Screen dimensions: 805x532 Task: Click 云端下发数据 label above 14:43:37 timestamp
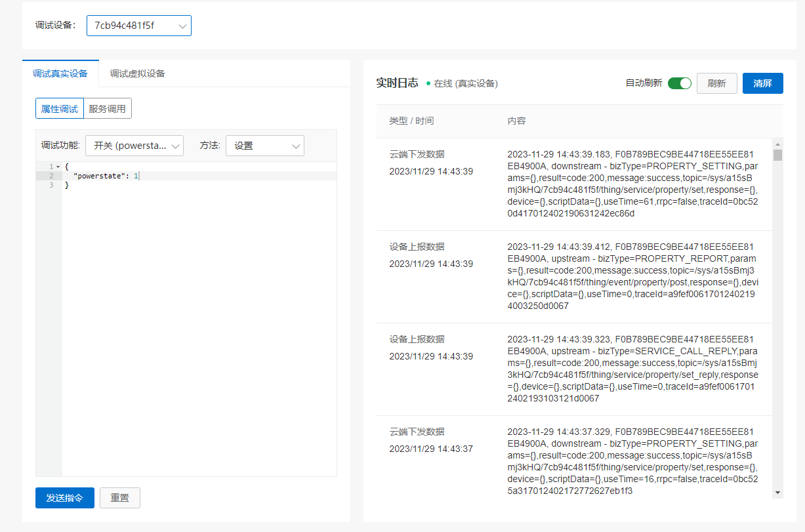[x=417, y=432]
